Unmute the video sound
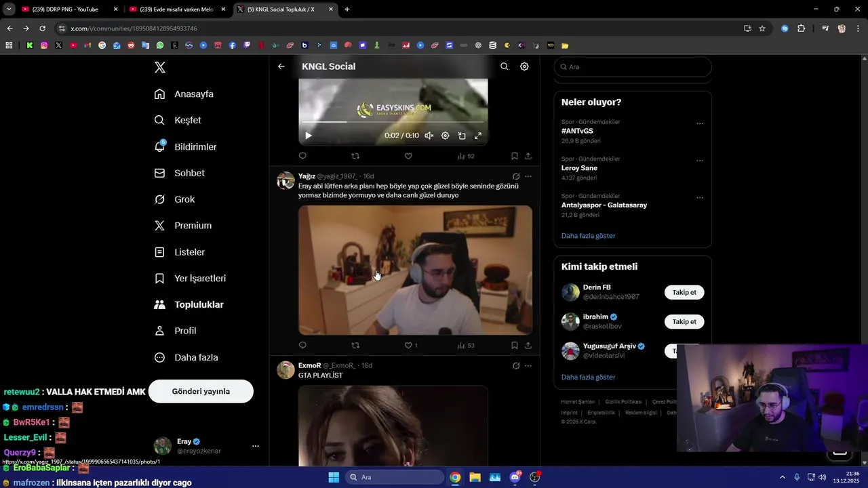868x488 pixels. [x=429, y=136]
